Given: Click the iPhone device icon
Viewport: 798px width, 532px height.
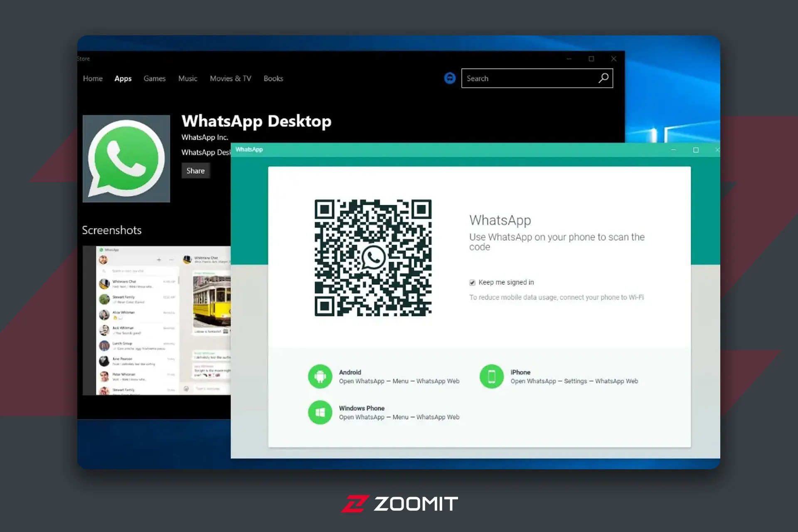Looking at the screenshot, I should tap(492, 377).
